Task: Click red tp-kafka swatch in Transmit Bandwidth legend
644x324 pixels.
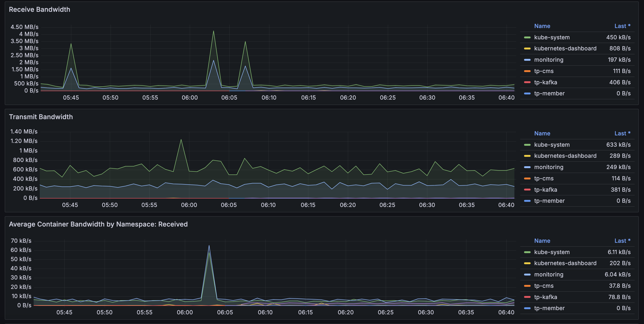Action: [x=527, y=190]
